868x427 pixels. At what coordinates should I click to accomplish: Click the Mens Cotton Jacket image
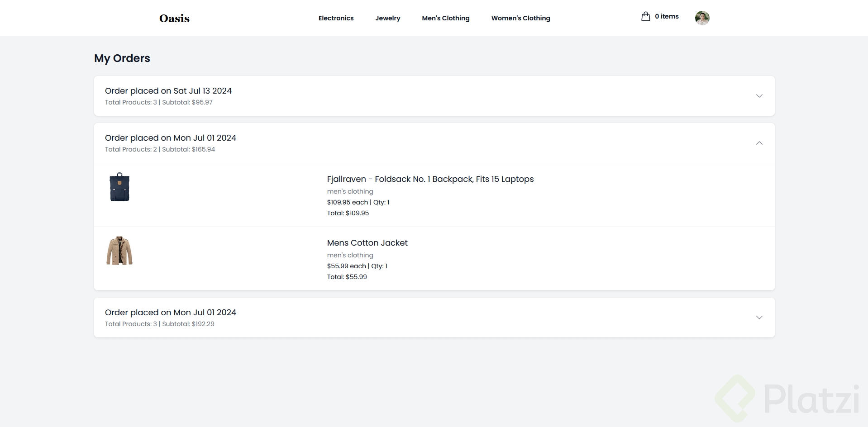point(119,251)
